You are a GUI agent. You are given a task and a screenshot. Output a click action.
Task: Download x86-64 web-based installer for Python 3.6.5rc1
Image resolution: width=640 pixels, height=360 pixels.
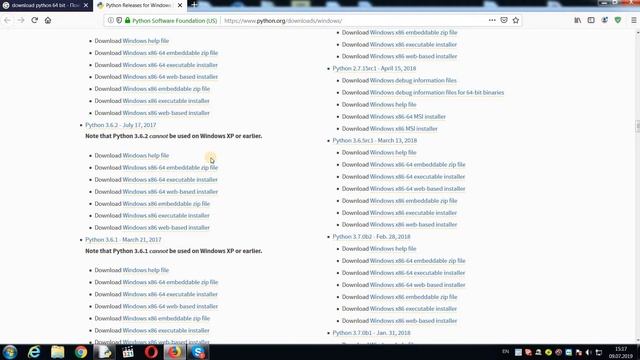coord(418,189)
